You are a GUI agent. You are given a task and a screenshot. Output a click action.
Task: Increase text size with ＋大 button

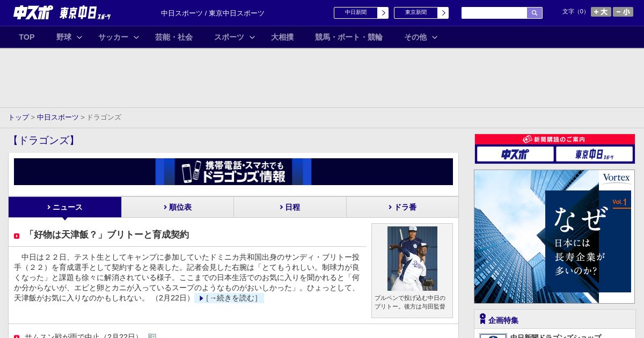601,12
